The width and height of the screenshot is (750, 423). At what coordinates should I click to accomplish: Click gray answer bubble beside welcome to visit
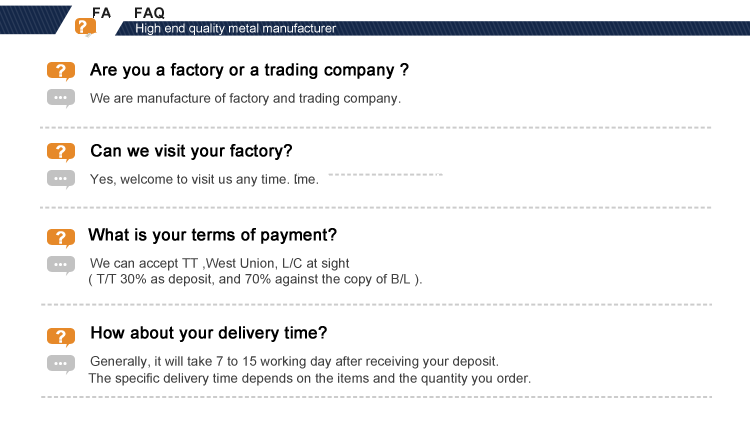61,179
